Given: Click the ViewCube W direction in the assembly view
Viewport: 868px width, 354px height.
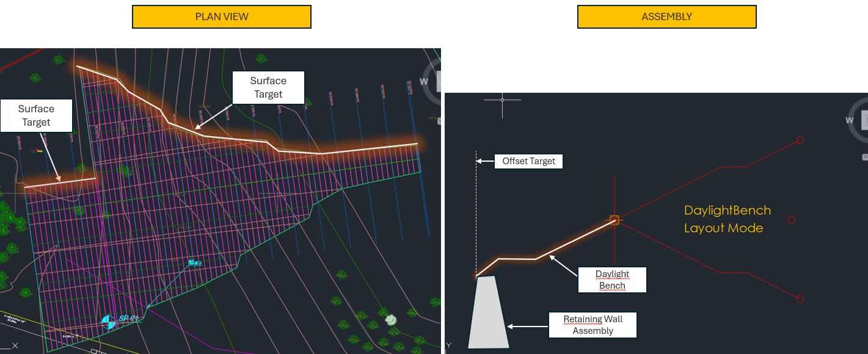Looking at the screenshot, I should [x=849, y=120].
